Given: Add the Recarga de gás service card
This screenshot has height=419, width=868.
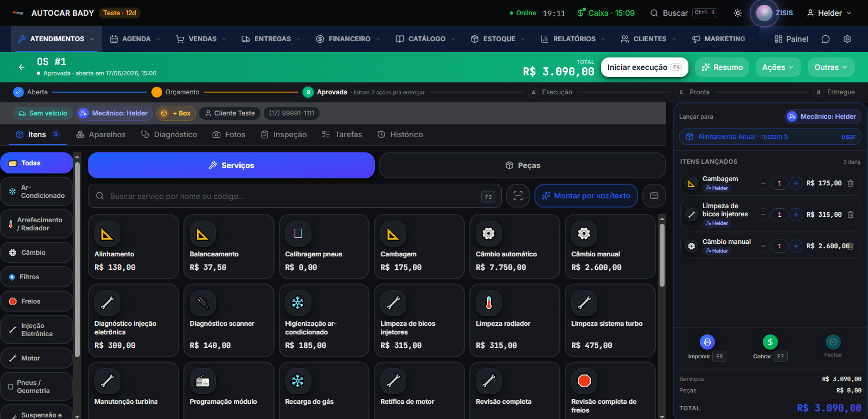Looking at the screenshot, I should pyautogui.click(x=324, y=390).
